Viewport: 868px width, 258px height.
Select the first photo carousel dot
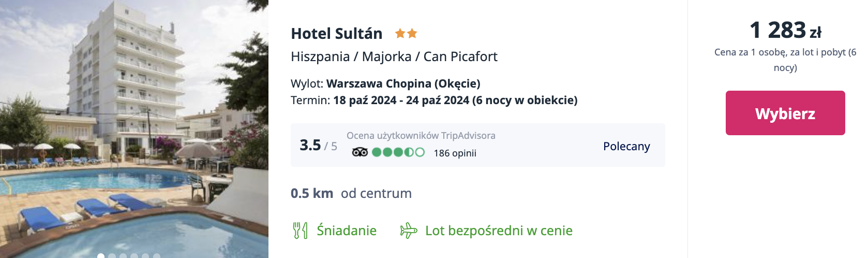[x=101, y=256]
